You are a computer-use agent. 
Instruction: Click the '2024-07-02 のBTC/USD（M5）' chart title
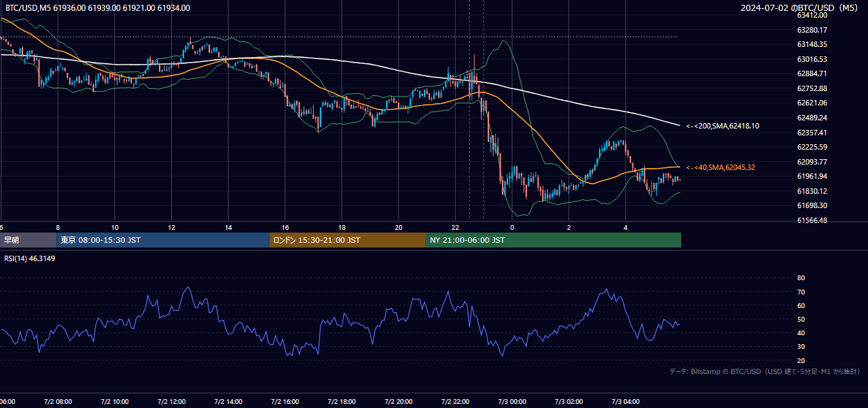[801, 8]
